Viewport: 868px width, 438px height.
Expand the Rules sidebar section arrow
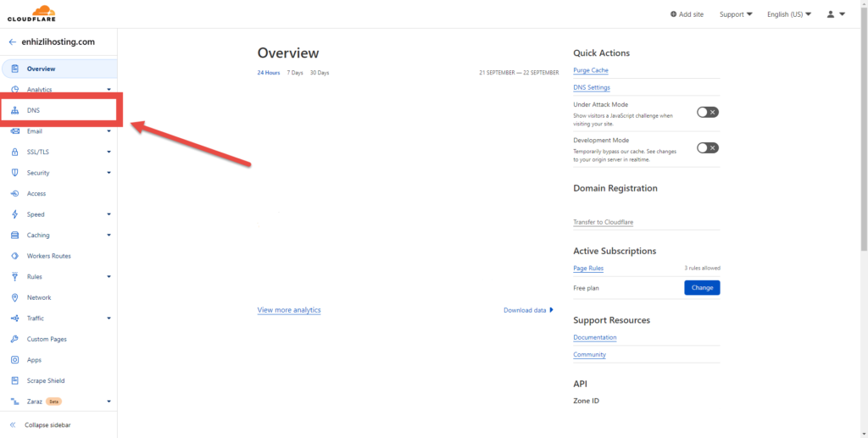(x=108, y=277)
